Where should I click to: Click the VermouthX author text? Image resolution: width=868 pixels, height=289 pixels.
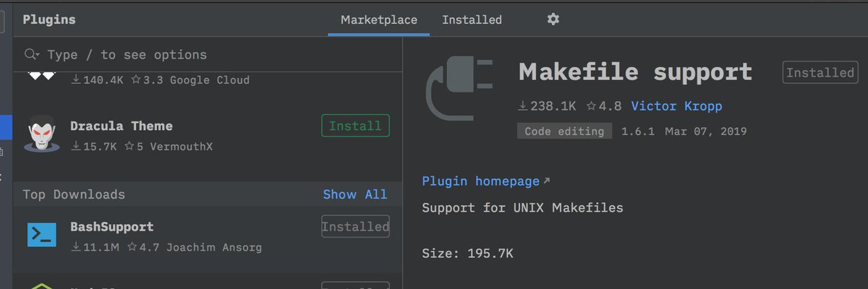pos(182,146)
